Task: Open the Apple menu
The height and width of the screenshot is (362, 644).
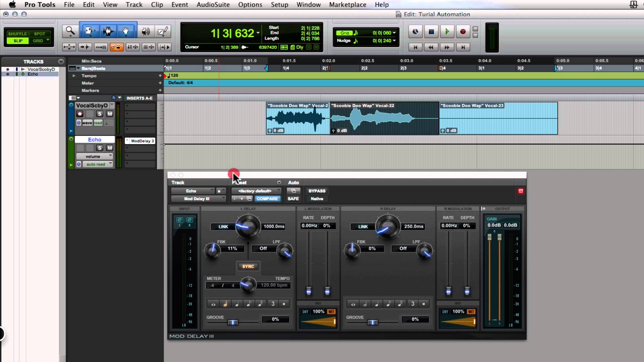Action: point(12,5)
